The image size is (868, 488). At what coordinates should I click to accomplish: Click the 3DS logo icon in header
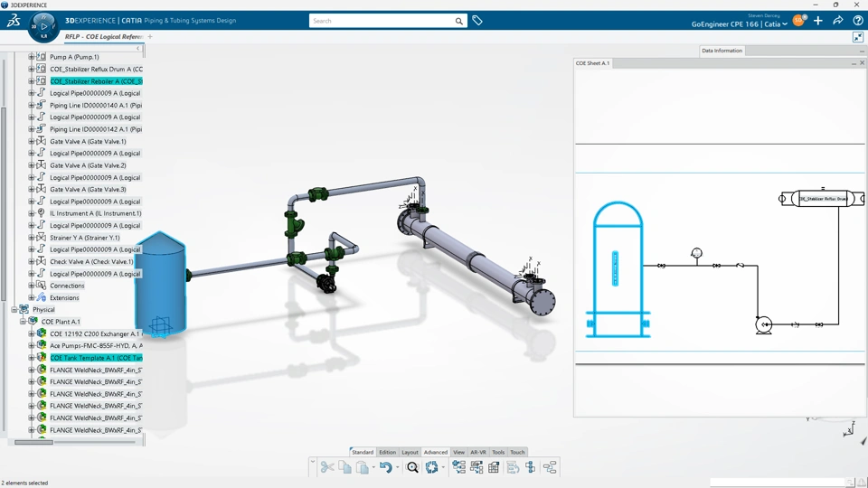tap(14, 21)
